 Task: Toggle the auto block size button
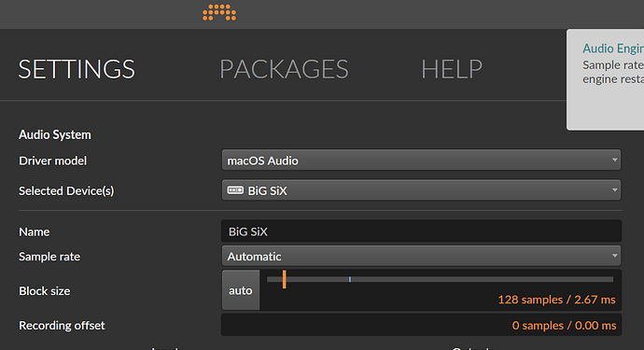point(241,290)
